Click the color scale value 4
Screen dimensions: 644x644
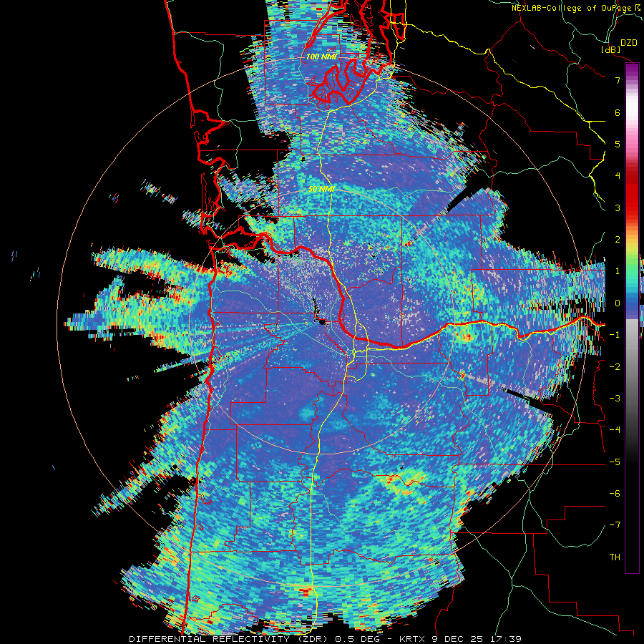click(x=618, y=176)
